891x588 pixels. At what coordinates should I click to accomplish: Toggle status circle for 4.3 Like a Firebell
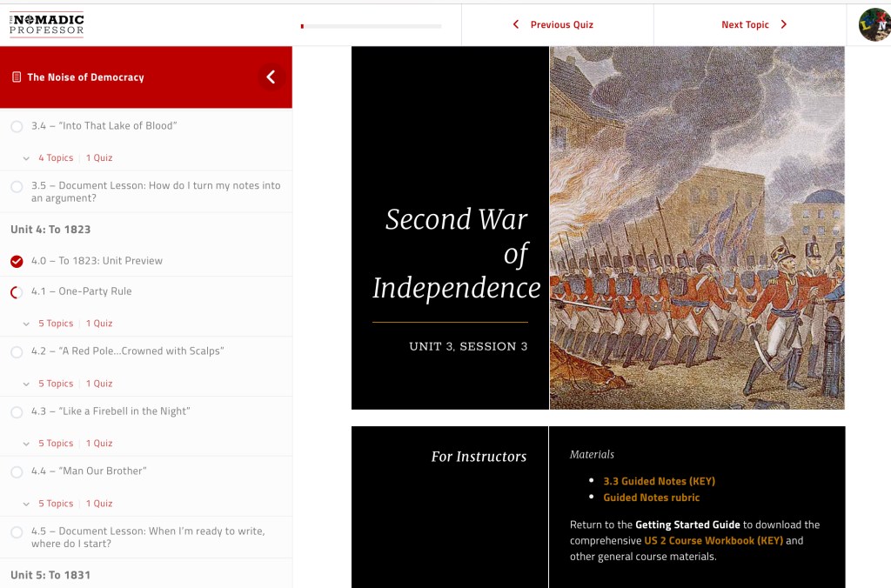17,411
